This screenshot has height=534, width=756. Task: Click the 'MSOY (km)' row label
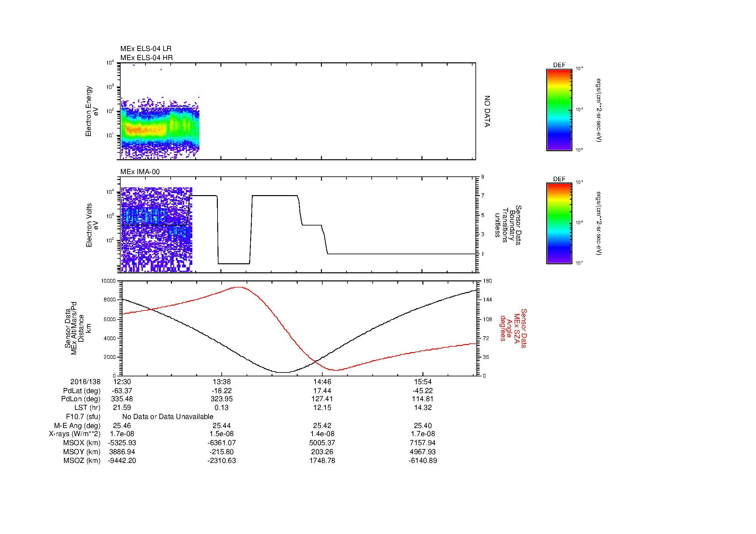pyautogui.click(x=82, y=452)
